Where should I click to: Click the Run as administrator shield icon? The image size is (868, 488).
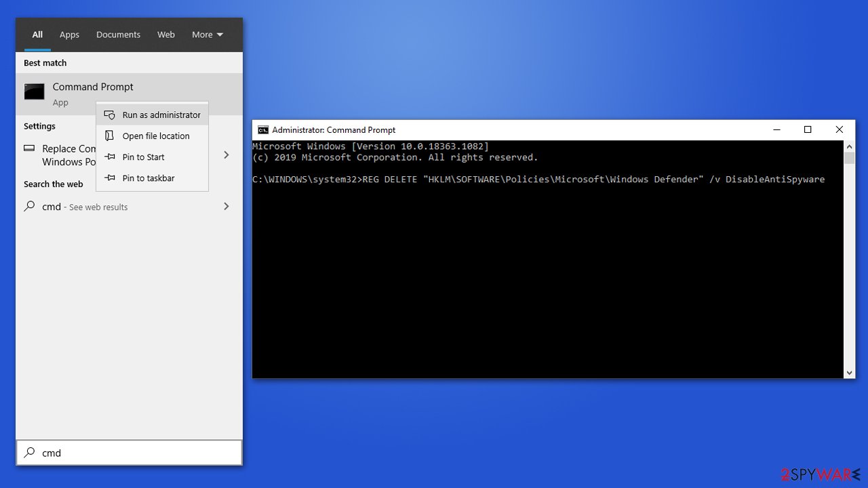point(109,115)
